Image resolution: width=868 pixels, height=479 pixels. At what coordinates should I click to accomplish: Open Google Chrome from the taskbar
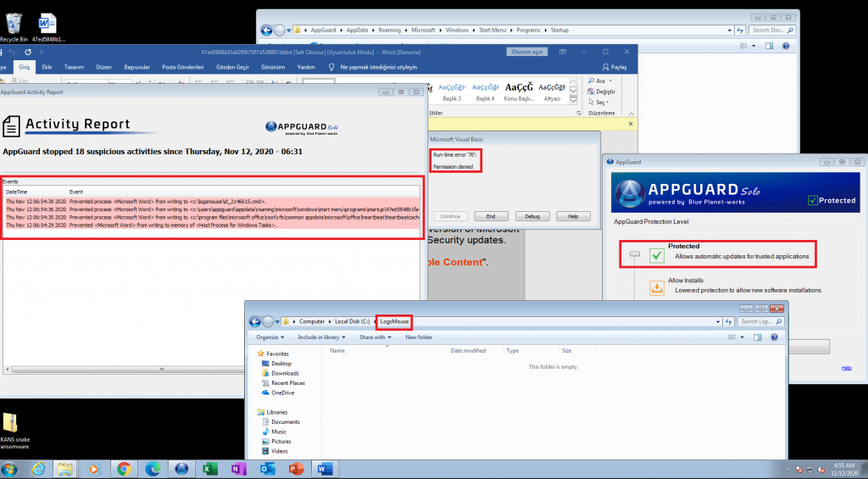(x=124, y=469)
